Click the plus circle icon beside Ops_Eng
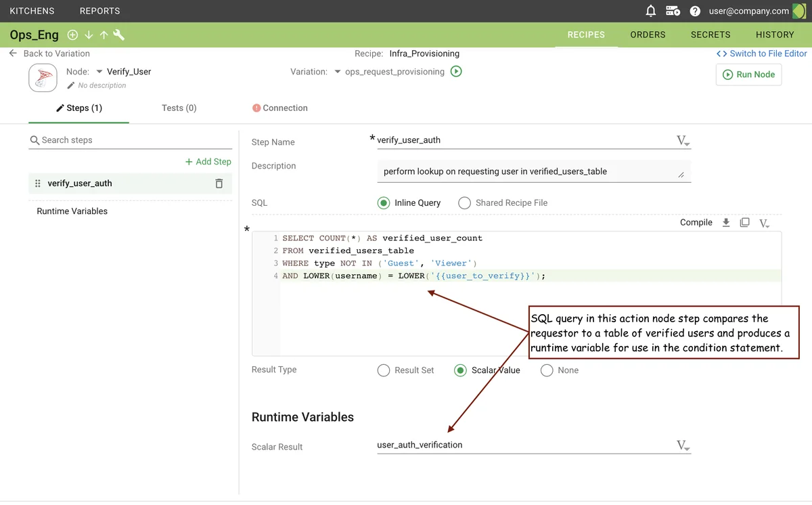The width and height of the screenshot is (812, 505). coord(73,35)
